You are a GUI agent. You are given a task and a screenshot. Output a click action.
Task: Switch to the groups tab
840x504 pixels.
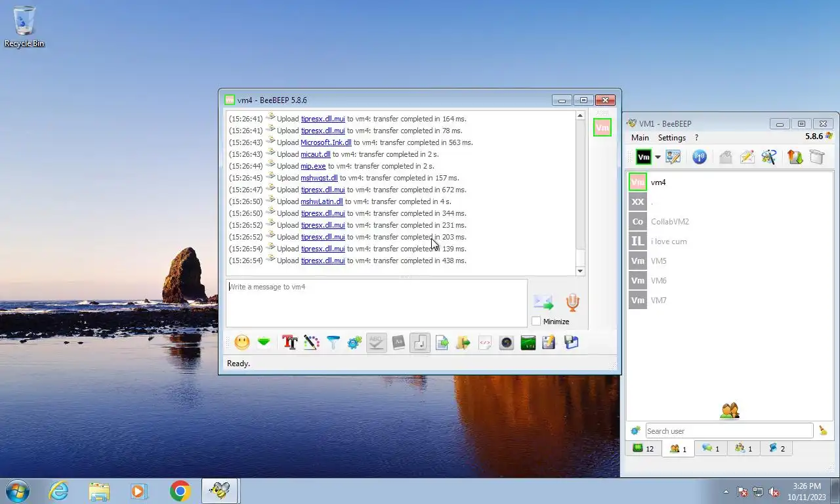744,449
